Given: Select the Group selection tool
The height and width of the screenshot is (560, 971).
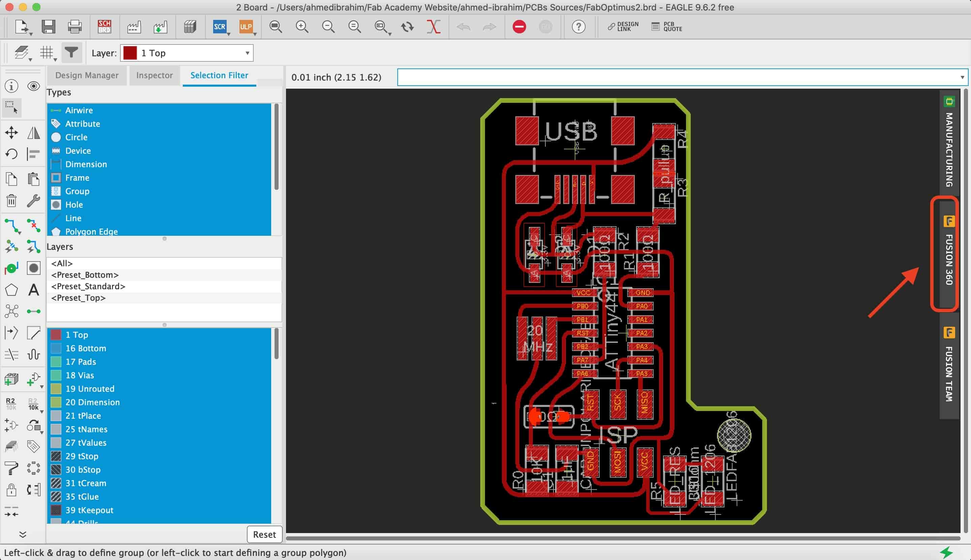Looking at the screenshot, I should (x=11, y=107).
